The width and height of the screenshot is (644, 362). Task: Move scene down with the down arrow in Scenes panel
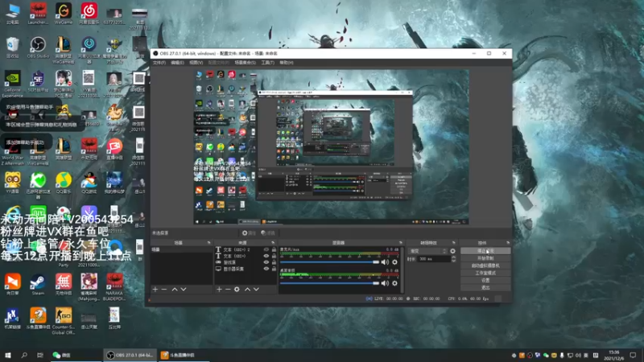point(184,290)
